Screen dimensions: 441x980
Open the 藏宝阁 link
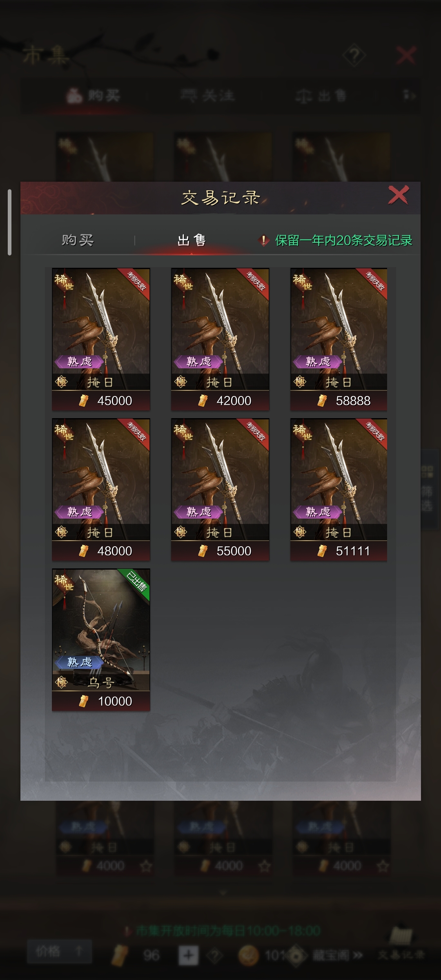pyautogui.click(x=337, y=955)
